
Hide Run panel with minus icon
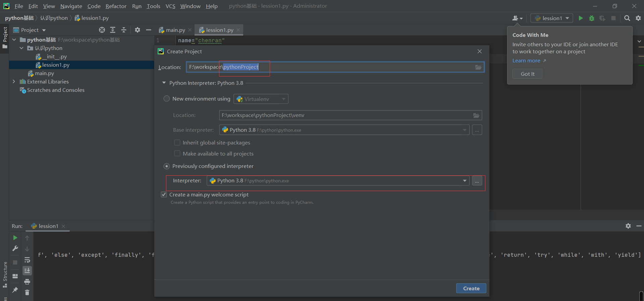coord(639,226)
